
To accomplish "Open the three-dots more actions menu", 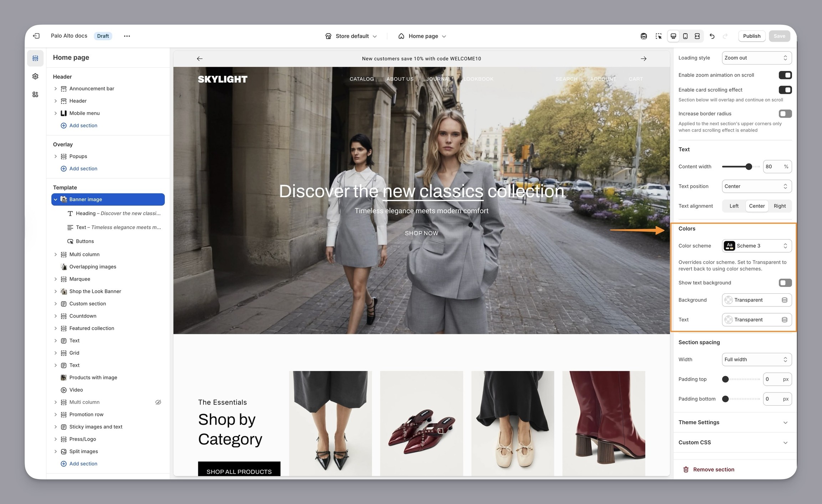I will 127,36.
